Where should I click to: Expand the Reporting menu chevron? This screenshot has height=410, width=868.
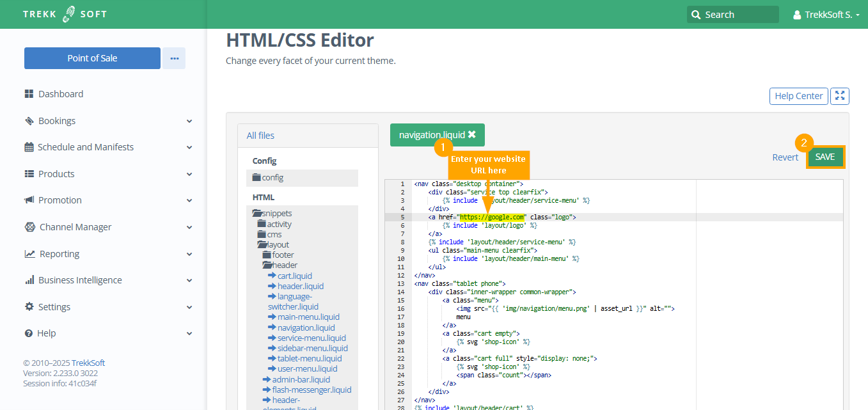point(189,254)
